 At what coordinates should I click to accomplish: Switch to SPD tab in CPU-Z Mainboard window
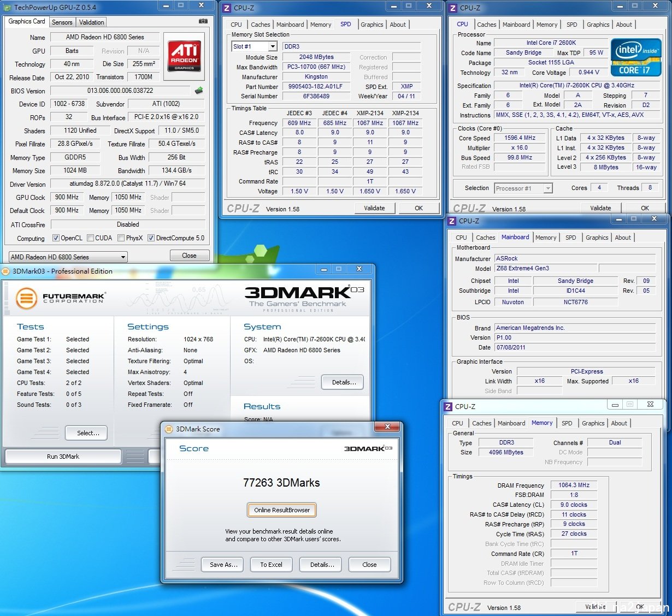pyautogui.click(x=570, y=238)
